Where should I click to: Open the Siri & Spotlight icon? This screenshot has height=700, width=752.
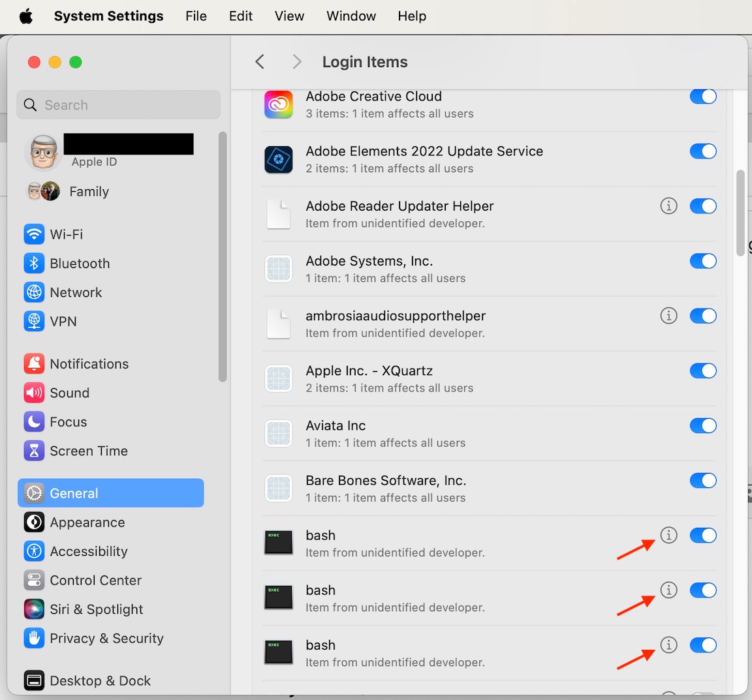click(34, 609)
